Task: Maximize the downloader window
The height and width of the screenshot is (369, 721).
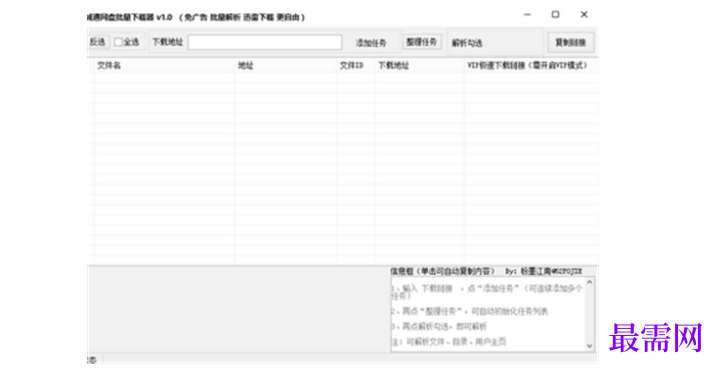Action: coord(555,15)
